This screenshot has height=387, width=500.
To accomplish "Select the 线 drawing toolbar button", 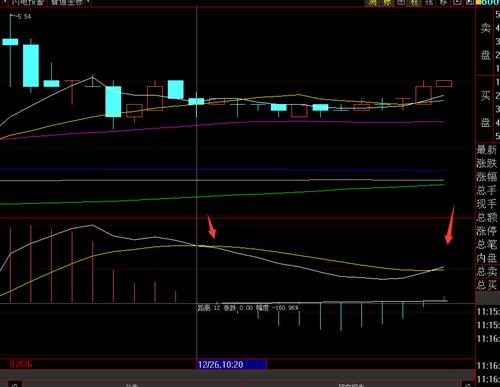I will pos(429,3).
